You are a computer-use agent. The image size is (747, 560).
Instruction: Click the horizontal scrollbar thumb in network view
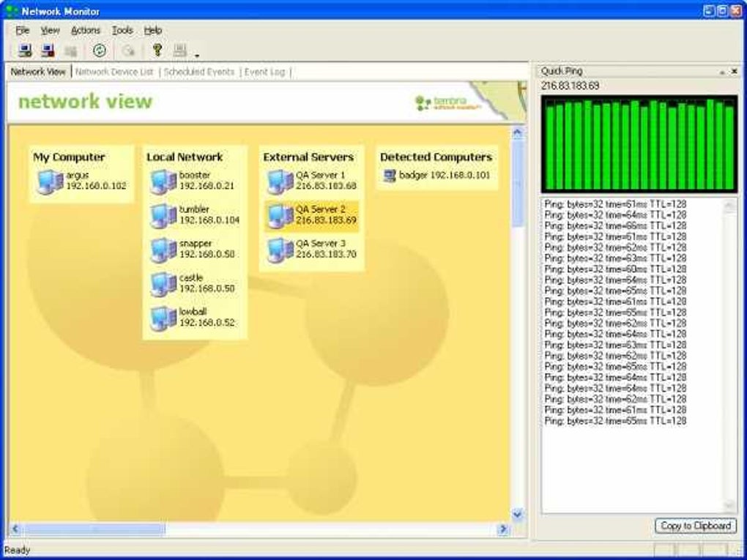[94, 529]
